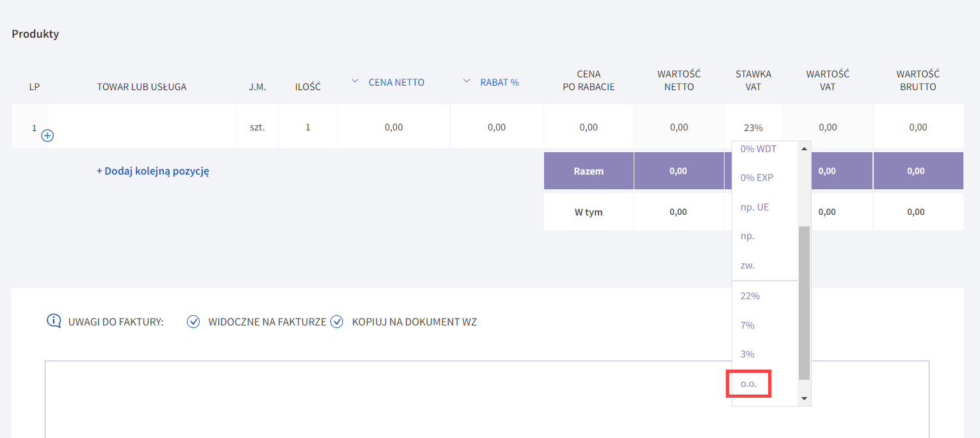
Task: Toggle the Widoczne na fakturze checkbox
Action: tap(193, 322)
